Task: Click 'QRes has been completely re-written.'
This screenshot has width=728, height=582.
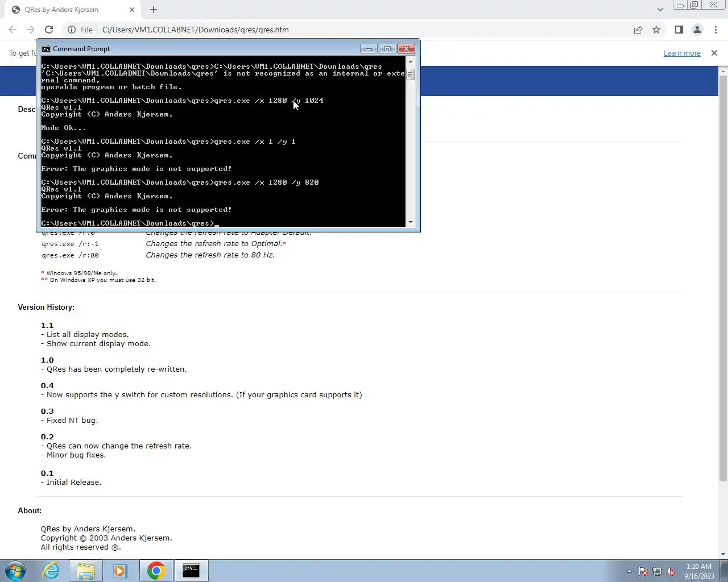Action: click(x=117, y=369)
